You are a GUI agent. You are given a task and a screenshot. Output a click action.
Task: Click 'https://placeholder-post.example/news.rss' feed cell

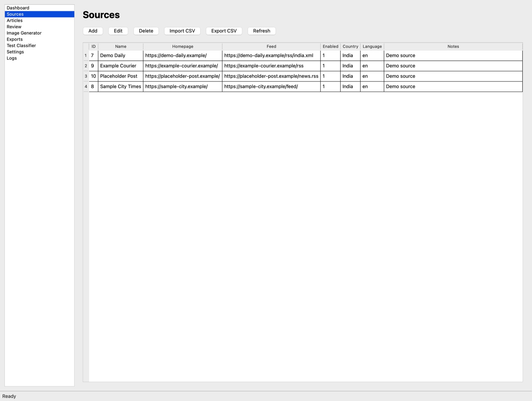[x=271, y=76]
